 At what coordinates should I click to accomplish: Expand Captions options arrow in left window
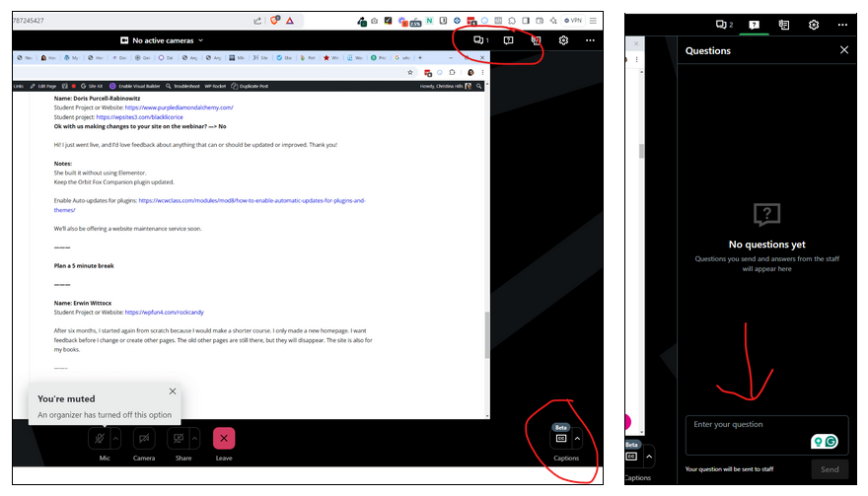578,438
